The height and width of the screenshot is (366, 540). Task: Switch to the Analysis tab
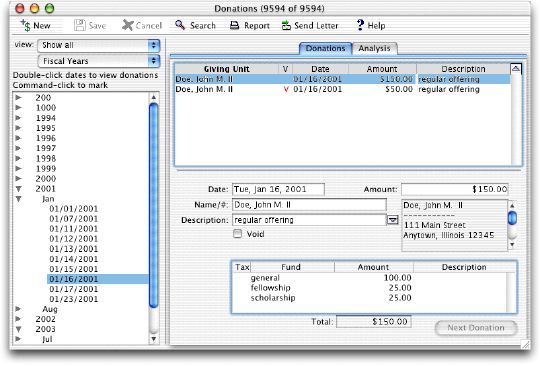374,48
